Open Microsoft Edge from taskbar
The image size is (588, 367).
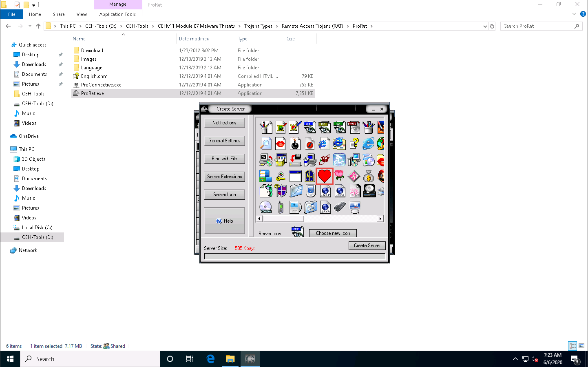[210, 359]
